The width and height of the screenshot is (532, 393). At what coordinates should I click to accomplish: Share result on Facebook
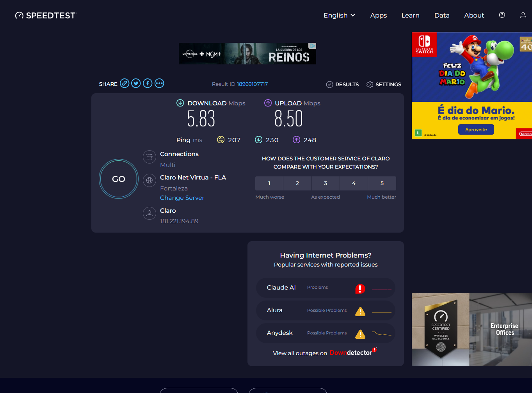pyautogui.click(x=148, y=83)
